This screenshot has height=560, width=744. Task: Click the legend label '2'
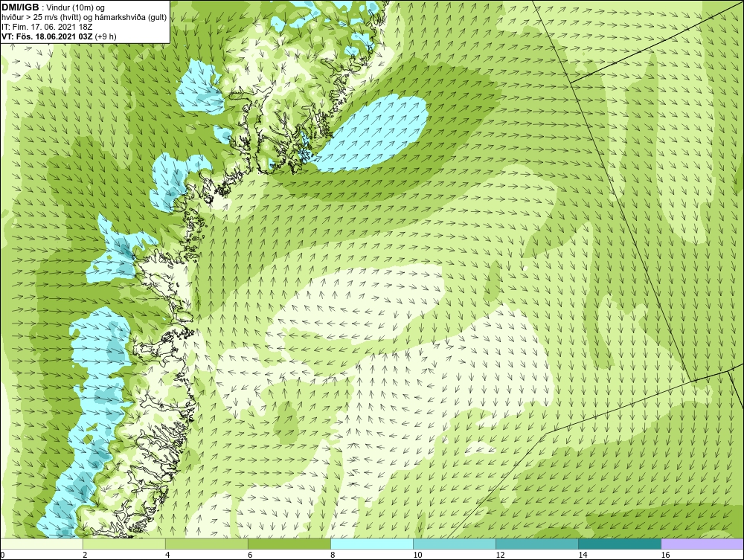click(x=85, y=555)
